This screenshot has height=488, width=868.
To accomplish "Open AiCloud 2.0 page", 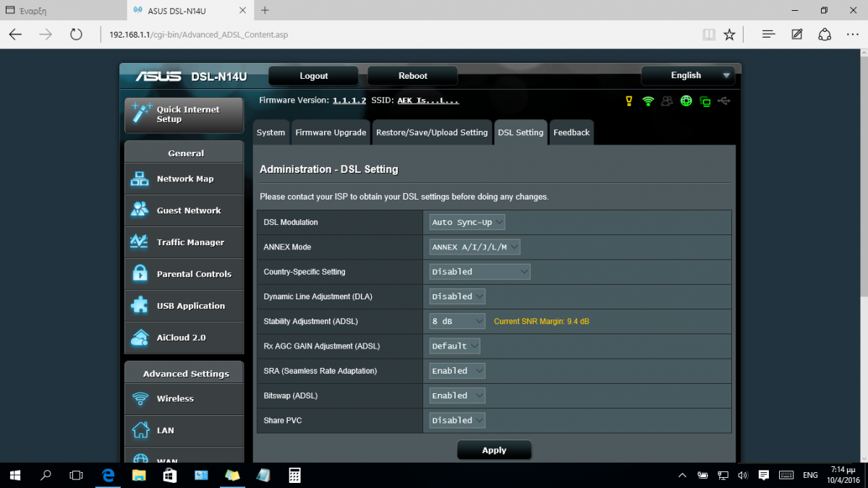I will (x=184, y=338).
